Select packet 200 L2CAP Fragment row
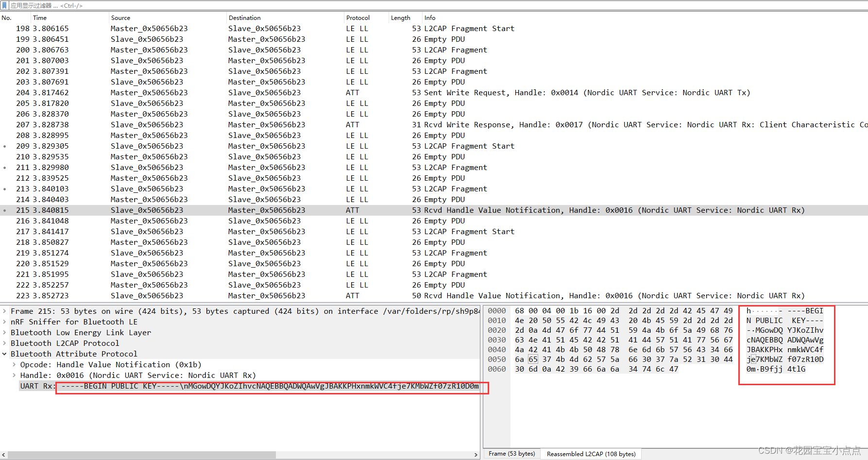 (x=434, y=50)
